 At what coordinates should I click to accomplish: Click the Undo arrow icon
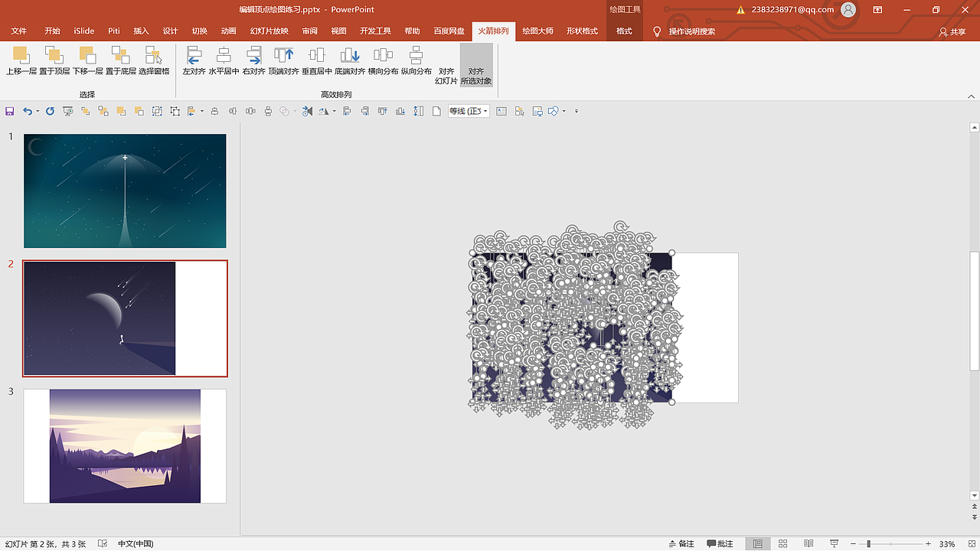coord(28,111)
